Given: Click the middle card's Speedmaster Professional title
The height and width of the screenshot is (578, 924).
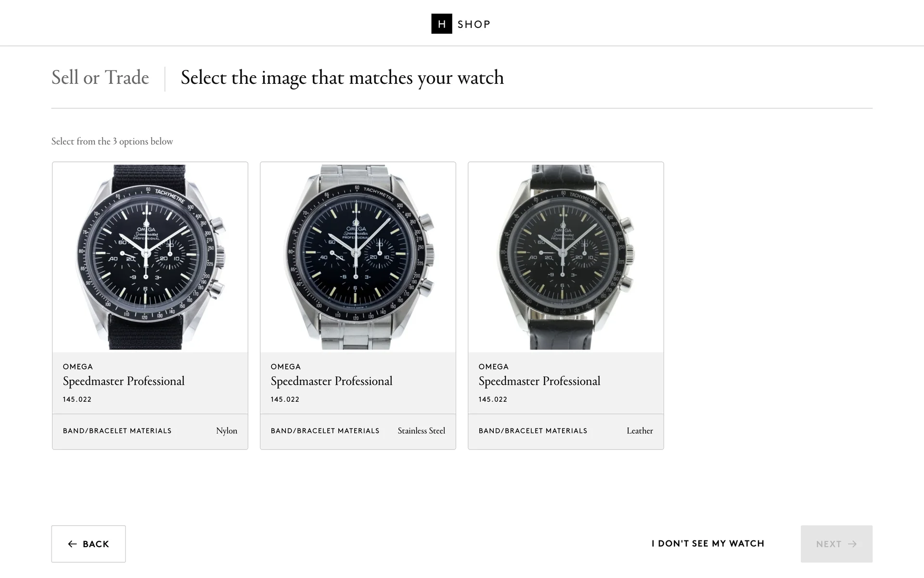Looking at the screenshot, I should 332,381.
